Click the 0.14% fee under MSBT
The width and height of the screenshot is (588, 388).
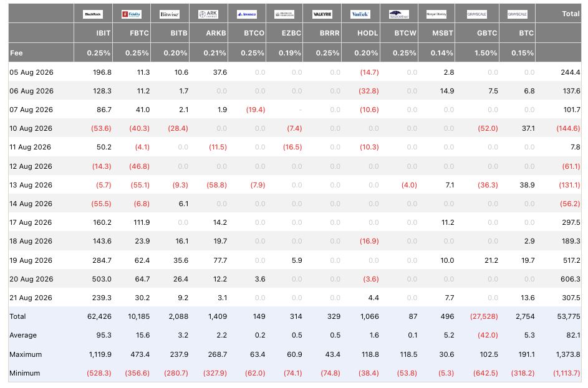point(441,53)
